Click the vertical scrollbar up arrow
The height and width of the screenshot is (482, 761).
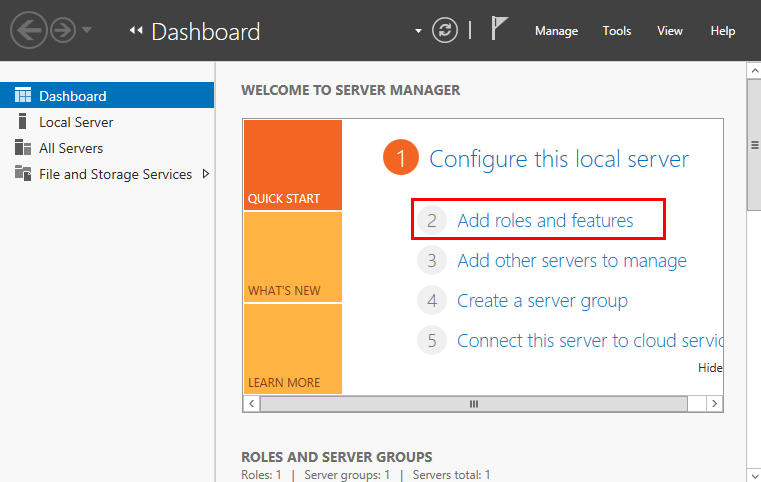coord(754,71)
